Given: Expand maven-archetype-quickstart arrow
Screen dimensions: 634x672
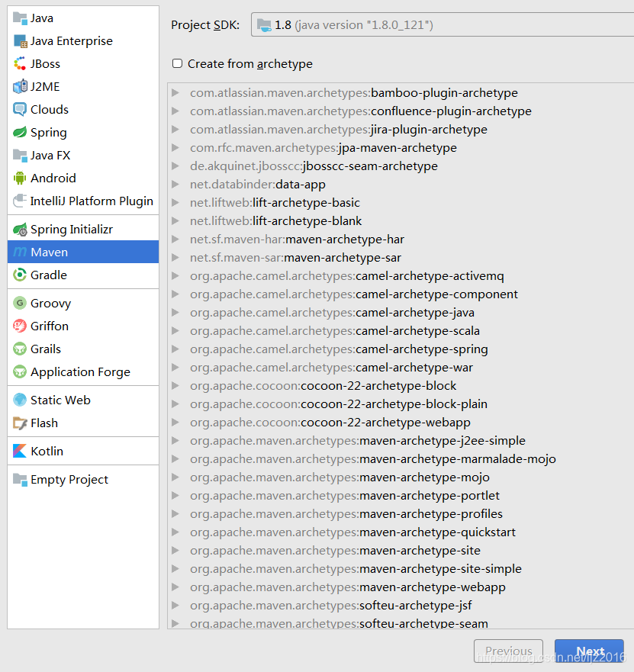Looking at the screenshot, I should [175, 532].
